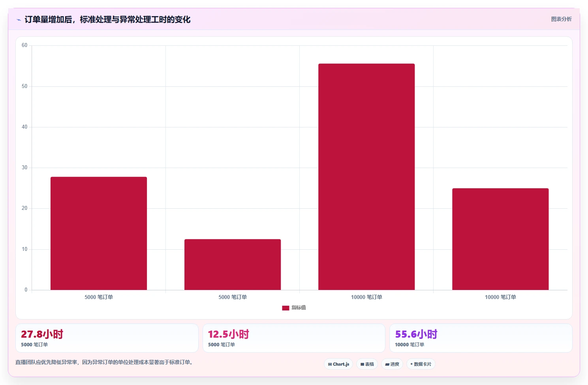Toggle the 指标值 legend color box
This screenshot has height=385, width=588.
(x=286, y=308)
